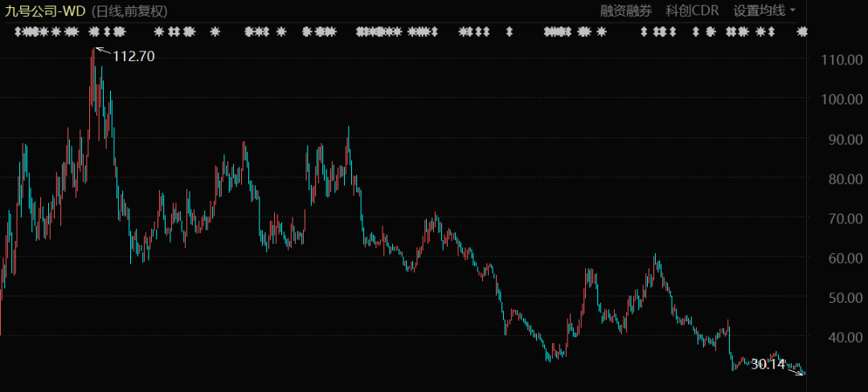Click the 科创CDR tag

pos(693,10)
